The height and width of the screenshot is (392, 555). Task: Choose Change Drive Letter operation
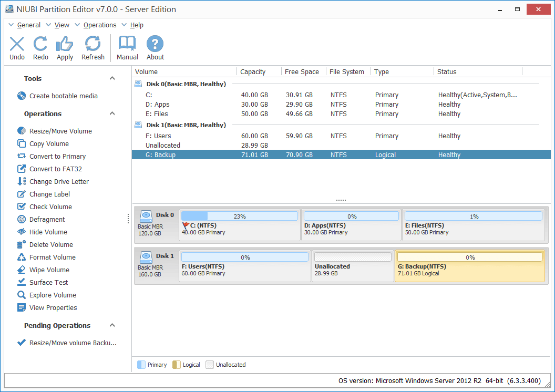[53, 181]
